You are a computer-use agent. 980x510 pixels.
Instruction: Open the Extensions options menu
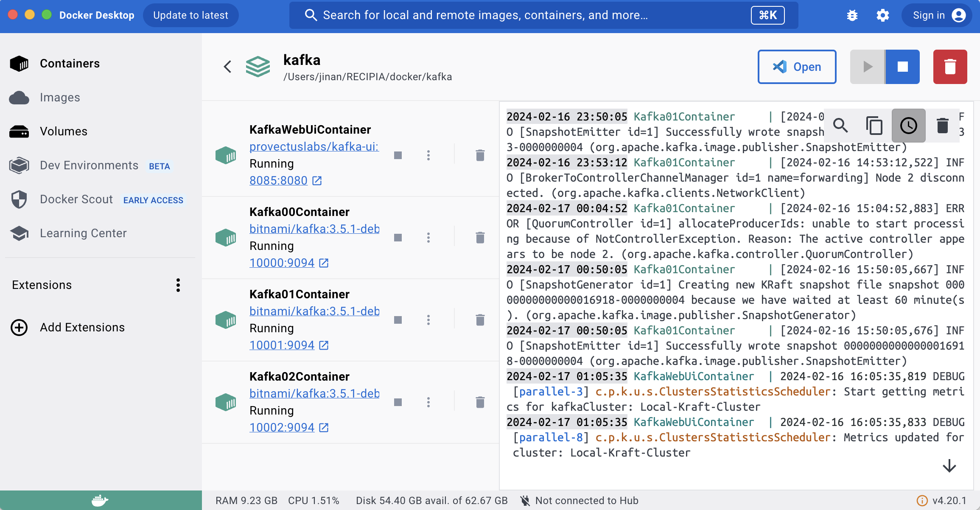pos(178,285)
